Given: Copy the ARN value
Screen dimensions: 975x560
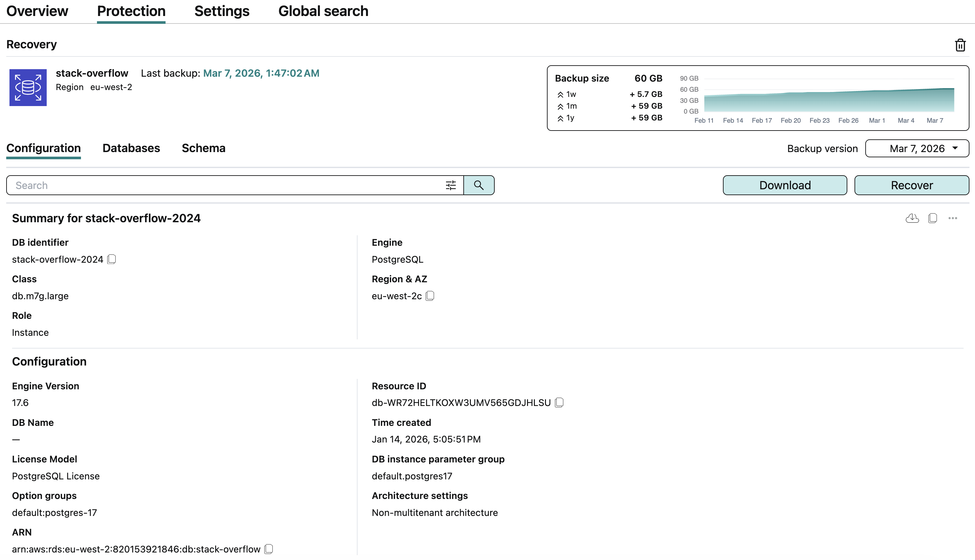Looking at the screenshot, I should 269,549.
